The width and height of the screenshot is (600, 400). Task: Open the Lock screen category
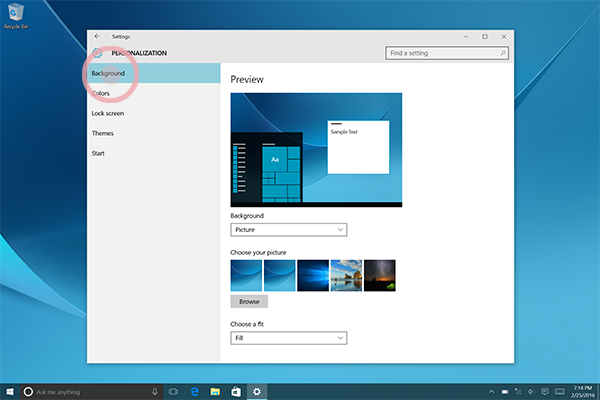(153, 113)
